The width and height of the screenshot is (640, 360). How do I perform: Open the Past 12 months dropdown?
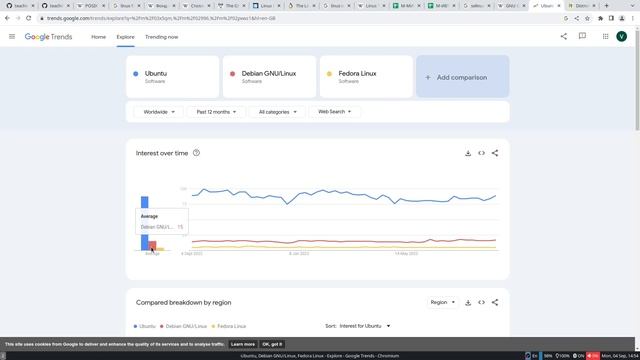pyautogui.click(x=216, y=112)
